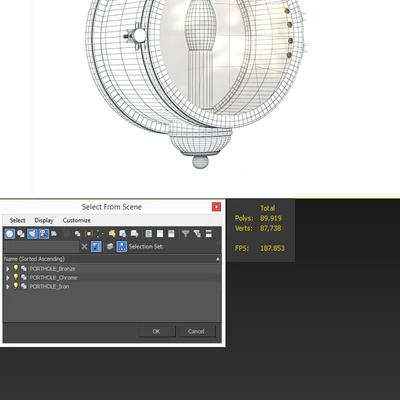Toggle PORTHOLE_Iron lightbulb visibility
Viewport: 400px width, 400px height.
16,286
